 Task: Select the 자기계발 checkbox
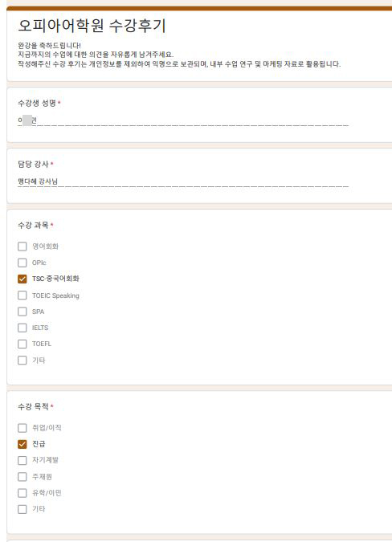22,460
